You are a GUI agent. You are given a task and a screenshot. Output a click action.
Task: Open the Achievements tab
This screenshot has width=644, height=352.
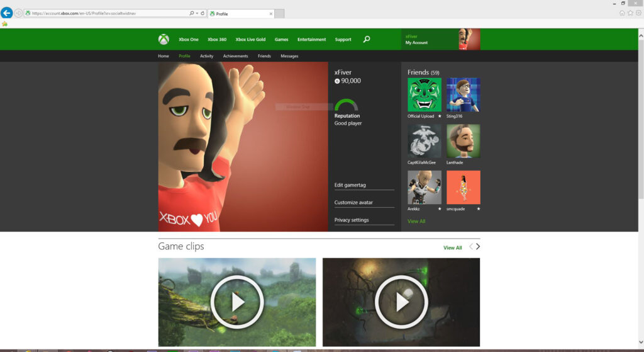pyautogui.click(x=235, y=56)
